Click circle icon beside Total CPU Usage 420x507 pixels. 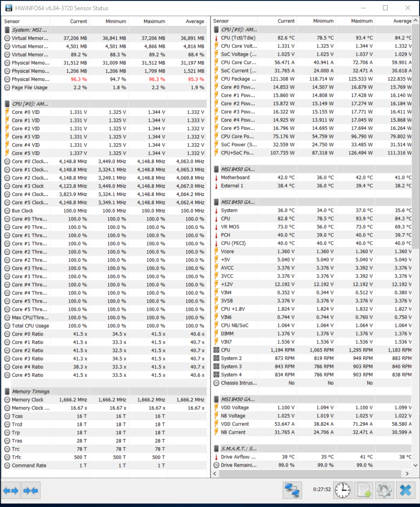pyautogui.click(x=7, y=326)
